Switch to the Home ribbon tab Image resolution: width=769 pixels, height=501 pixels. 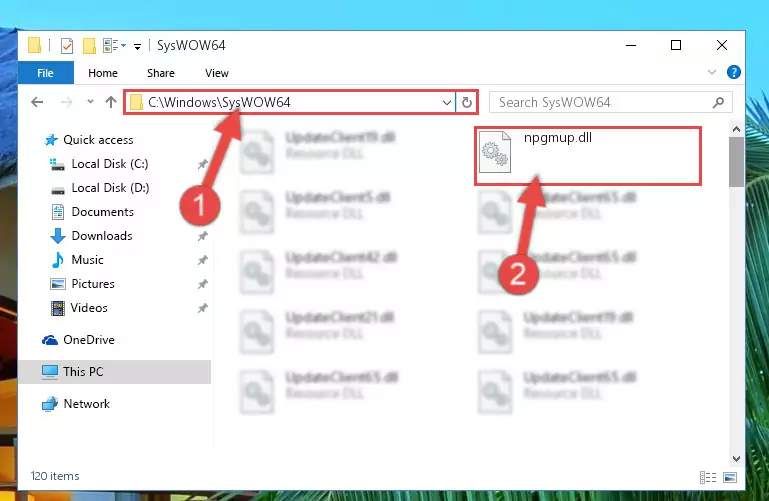pos(103,73)
